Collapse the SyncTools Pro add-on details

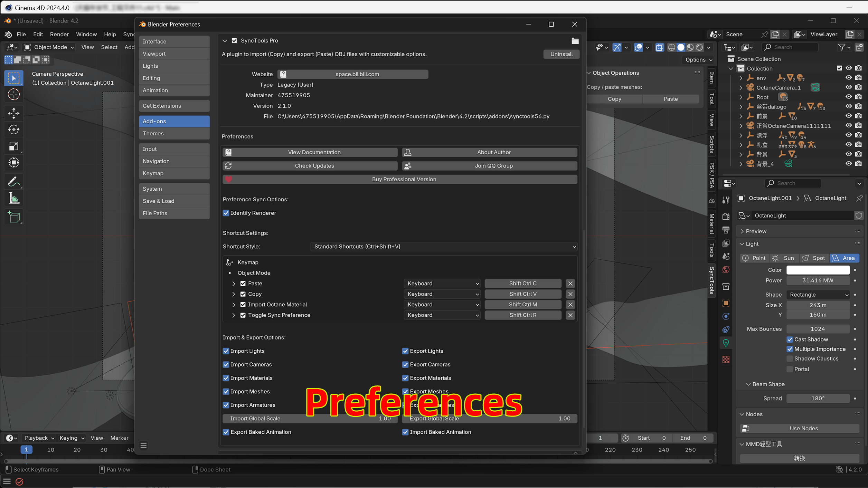pyautogui.click(x=225, y=41)
